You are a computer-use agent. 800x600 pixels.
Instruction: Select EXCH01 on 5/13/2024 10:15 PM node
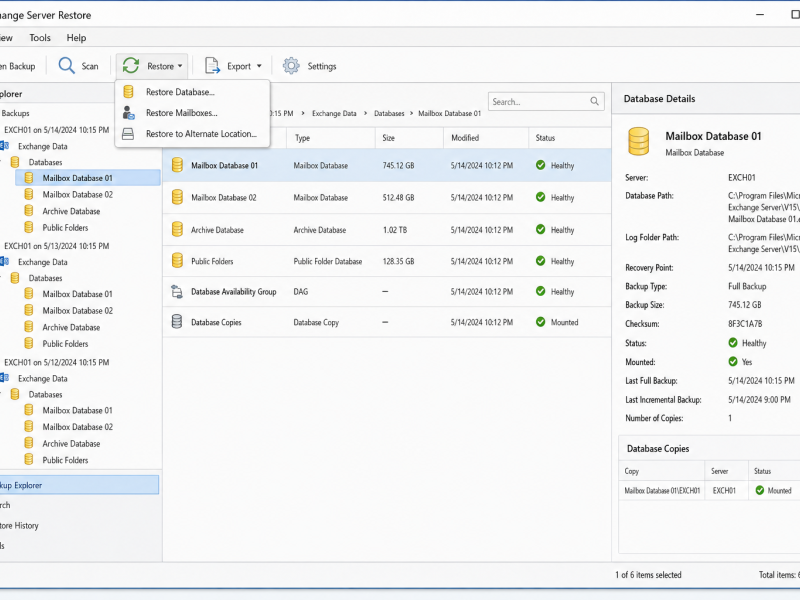coord(57,246)
